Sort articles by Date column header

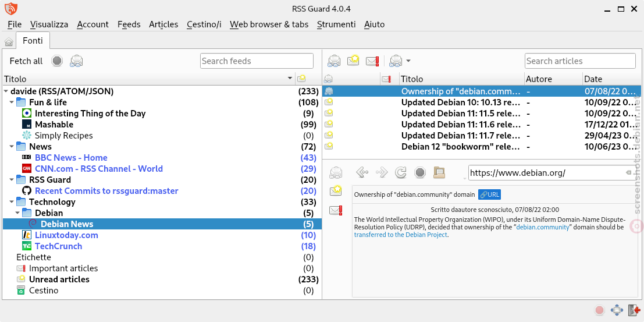click(611, 79)
